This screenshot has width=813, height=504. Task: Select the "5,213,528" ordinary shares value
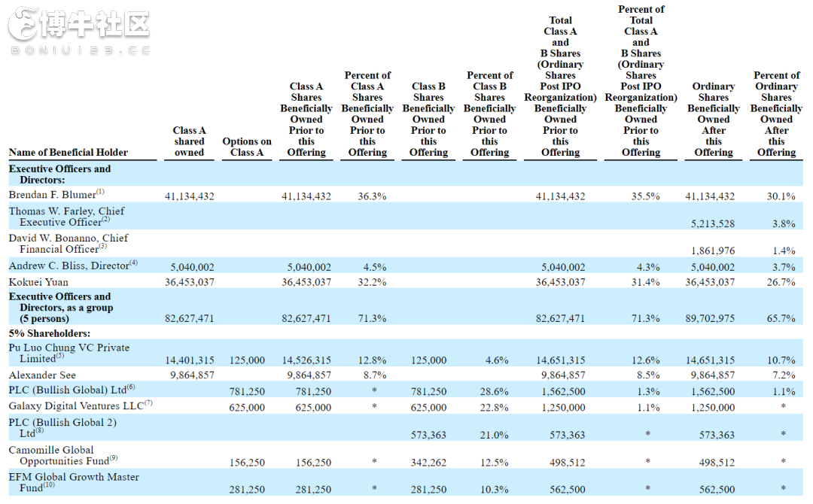712,223
